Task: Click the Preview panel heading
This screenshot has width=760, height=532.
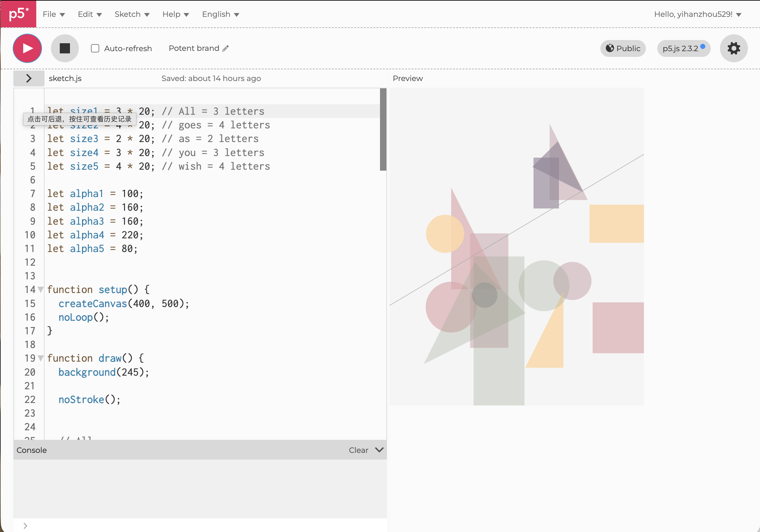Action: pos(407,78)
